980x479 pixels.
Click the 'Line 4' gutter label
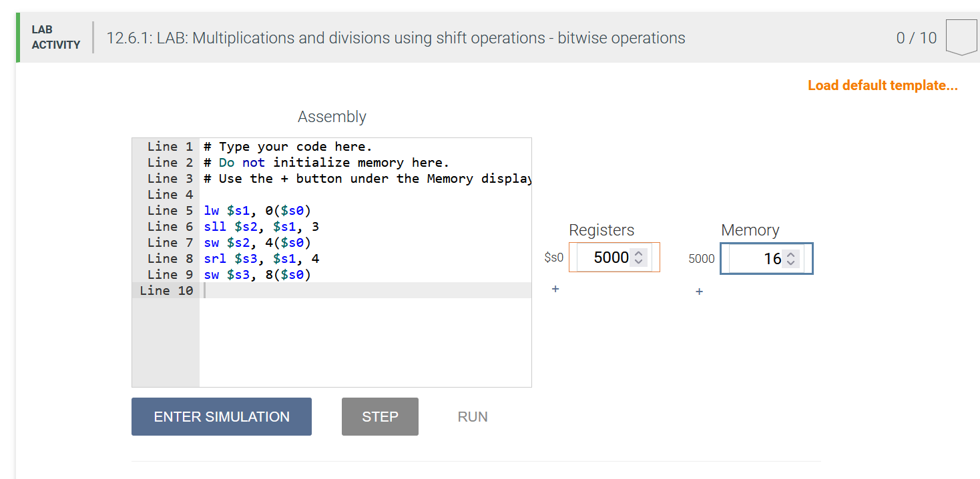point(170,195)
